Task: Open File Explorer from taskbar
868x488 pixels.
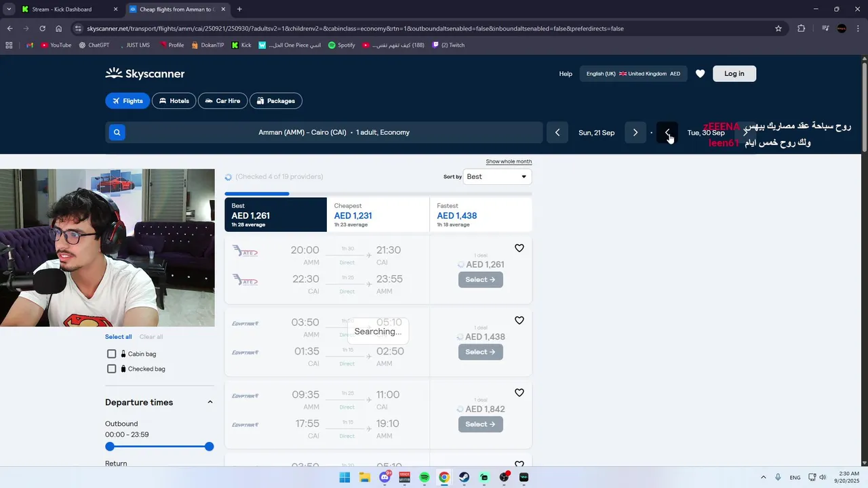Action: click(364, 477)
